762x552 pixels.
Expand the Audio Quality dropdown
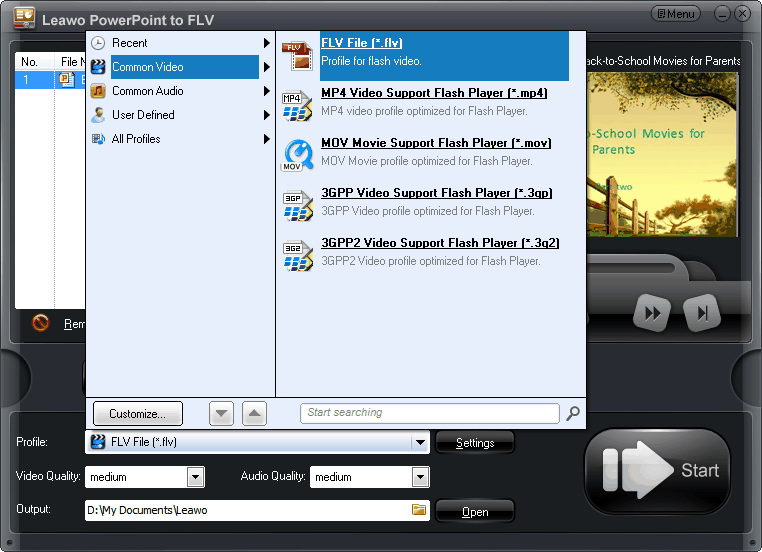click(420, 477)
